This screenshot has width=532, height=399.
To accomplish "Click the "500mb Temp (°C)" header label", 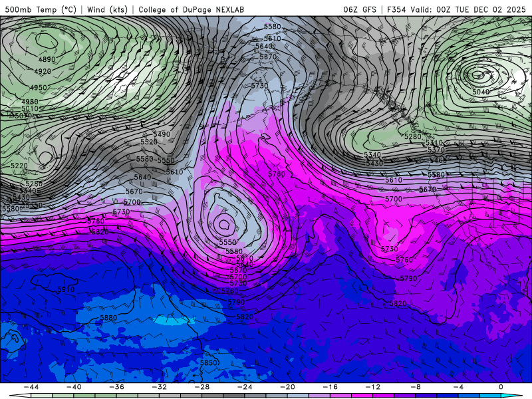I will coord(41,9).
